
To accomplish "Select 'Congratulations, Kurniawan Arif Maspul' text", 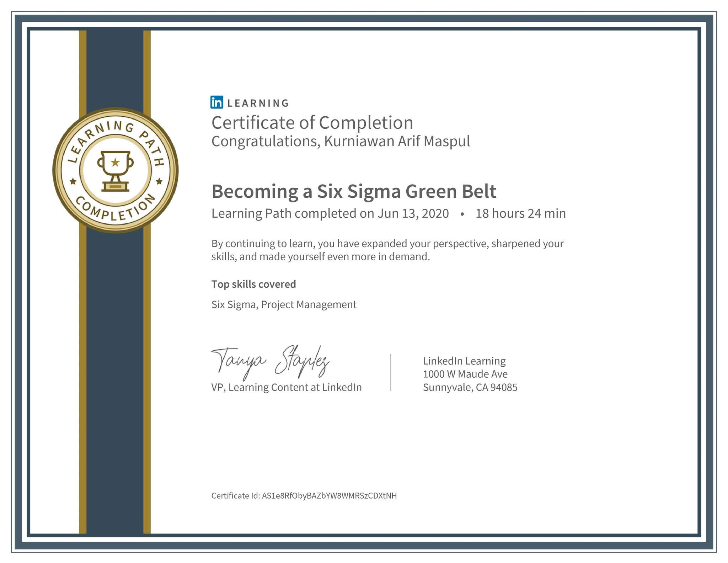I will point(340,142).
